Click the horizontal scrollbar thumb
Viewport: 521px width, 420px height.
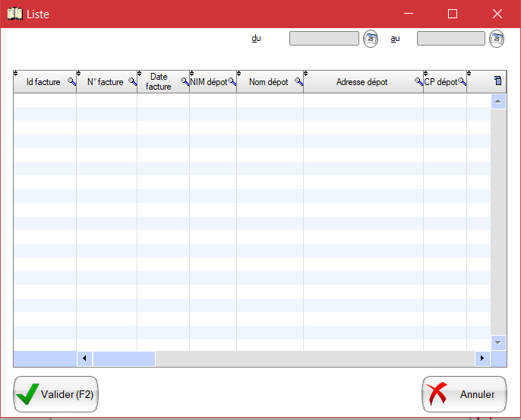tap(124, 358)
